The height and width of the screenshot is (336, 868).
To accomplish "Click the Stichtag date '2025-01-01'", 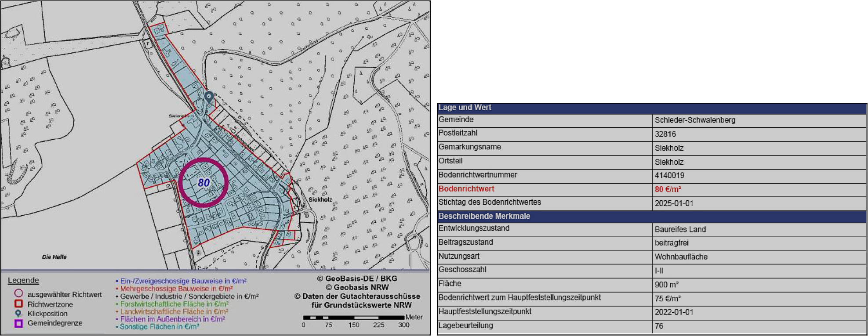I will (674, 203).
